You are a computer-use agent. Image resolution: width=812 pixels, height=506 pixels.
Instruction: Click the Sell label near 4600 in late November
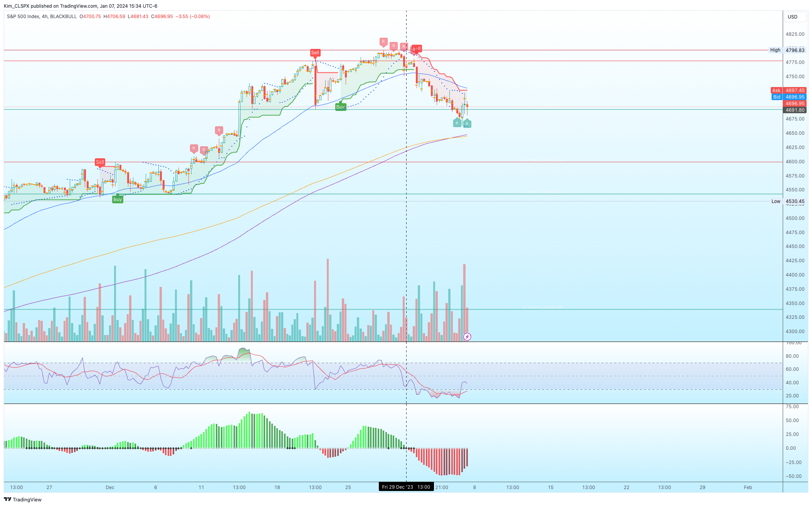click(x=100, y=162)
